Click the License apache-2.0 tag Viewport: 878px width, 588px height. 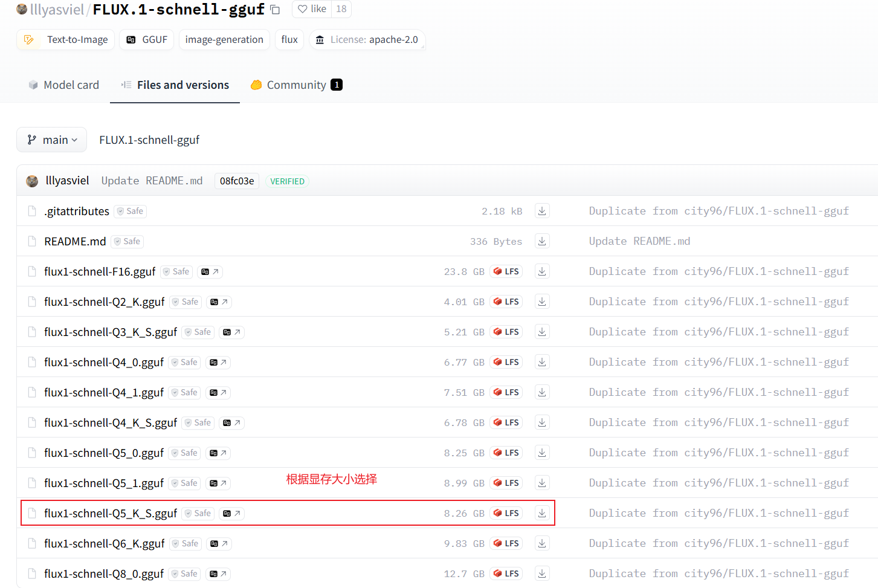[367, 40]
